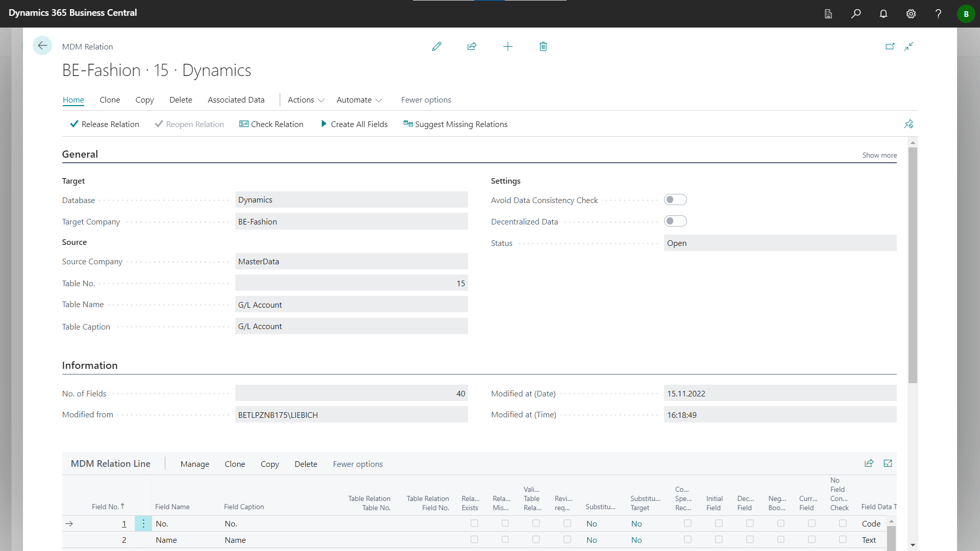Screen dimensions: 980x551
Task: Open the Associated Data menu
Action: (x=236, y=100)
